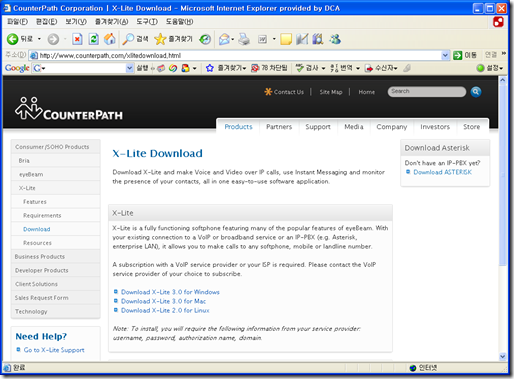Image resolution: width=514 pixels, height=379 pixels.
Task: Click the colorful swirl Google toolbar icon
Action: pyautogui.click(x=173, y=68)
